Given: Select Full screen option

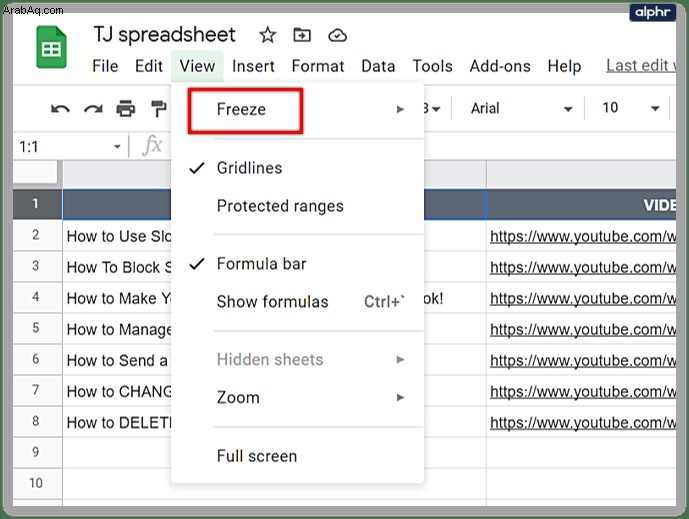Looking at the screenshot, I should pos(297,456).
